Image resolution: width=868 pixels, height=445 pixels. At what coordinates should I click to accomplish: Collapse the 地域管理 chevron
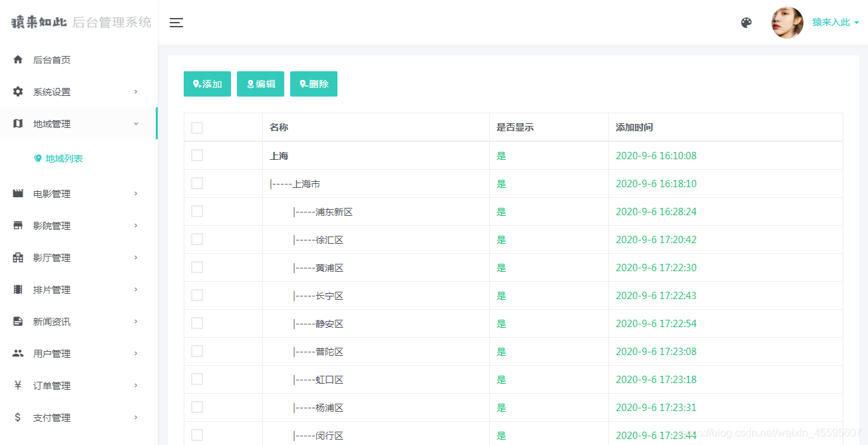click(136, 123)
